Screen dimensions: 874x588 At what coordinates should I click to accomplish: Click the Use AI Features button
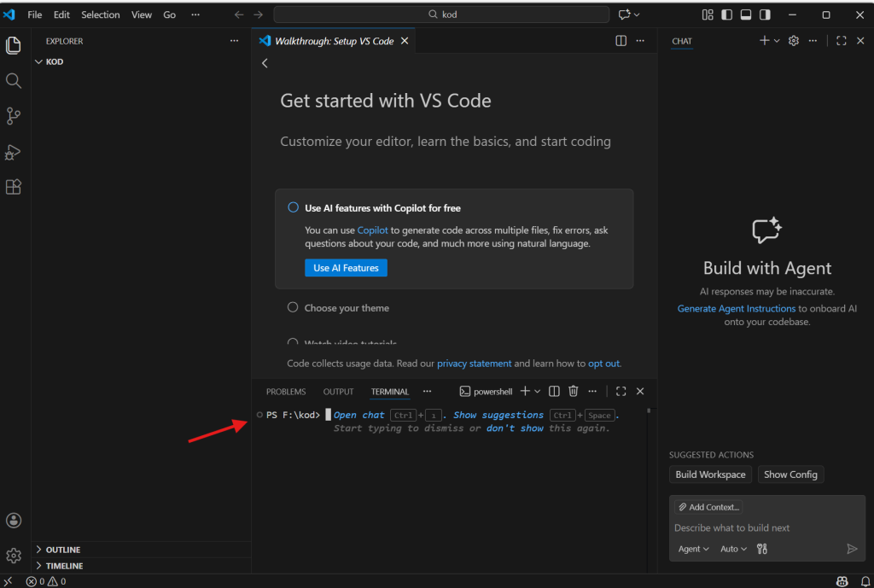[x=346, y=268]
